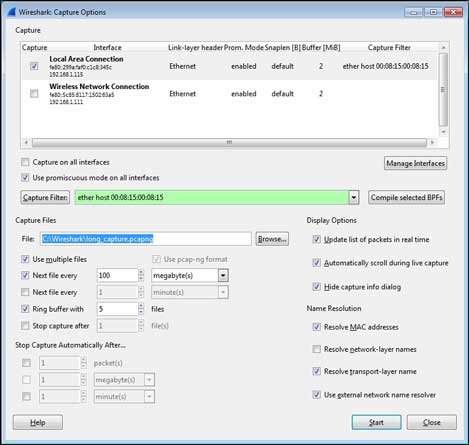Click the Capture Filter column header

coord(389,48)
